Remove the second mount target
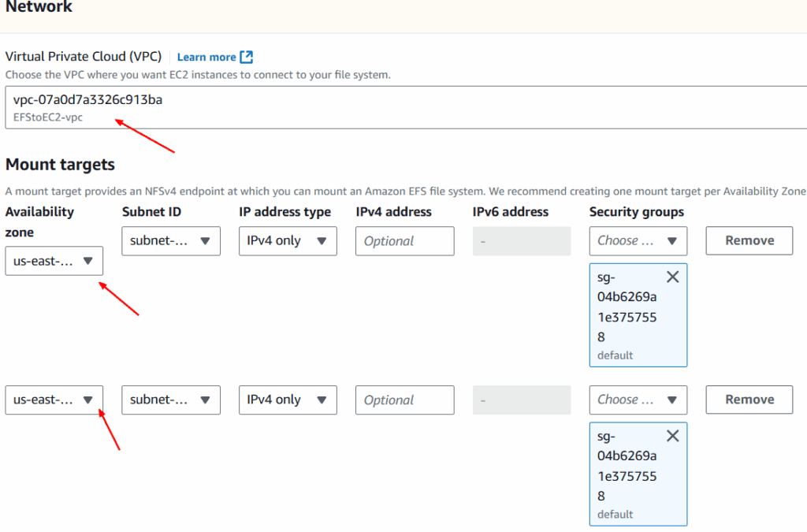Viewport: 807px width, 532px height. (749, 400)
